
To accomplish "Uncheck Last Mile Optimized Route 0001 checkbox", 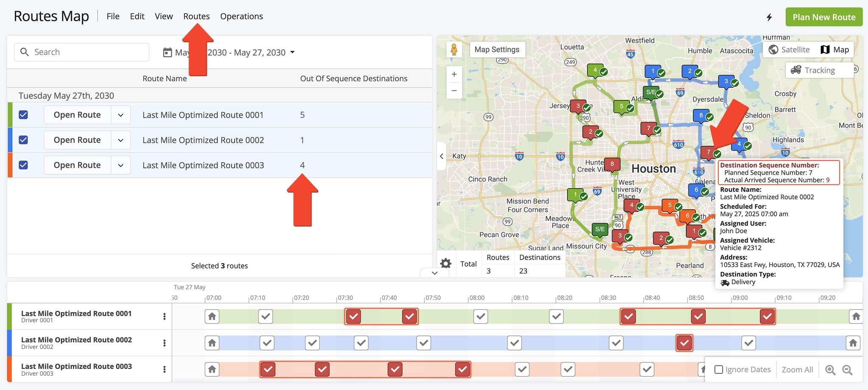I will [x=23, y=115].
